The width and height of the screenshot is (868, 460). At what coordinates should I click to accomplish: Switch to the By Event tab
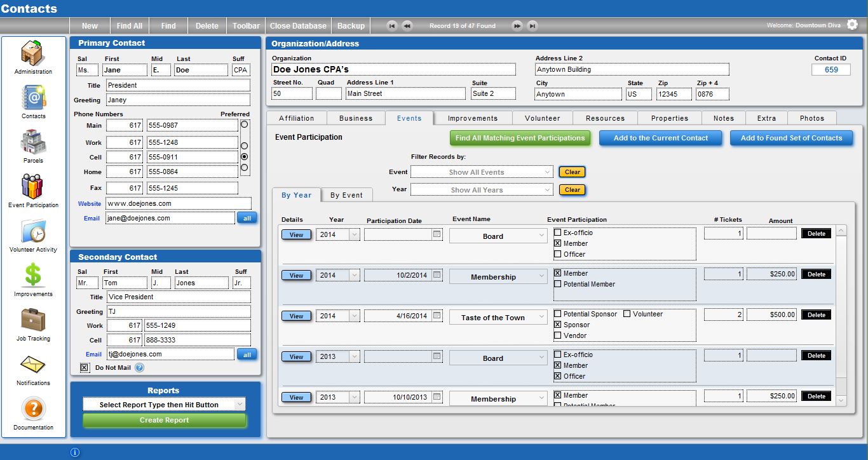click(x=346, y=195)
